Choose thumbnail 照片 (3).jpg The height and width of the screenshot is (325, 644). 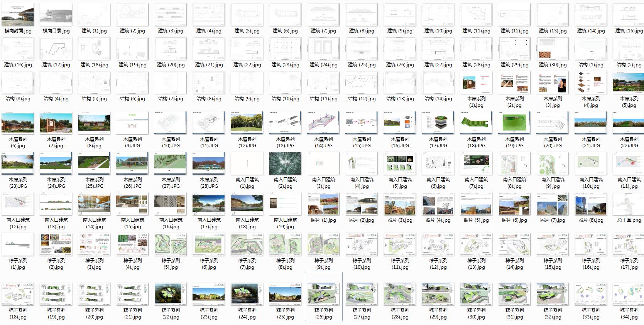(400, 204)
